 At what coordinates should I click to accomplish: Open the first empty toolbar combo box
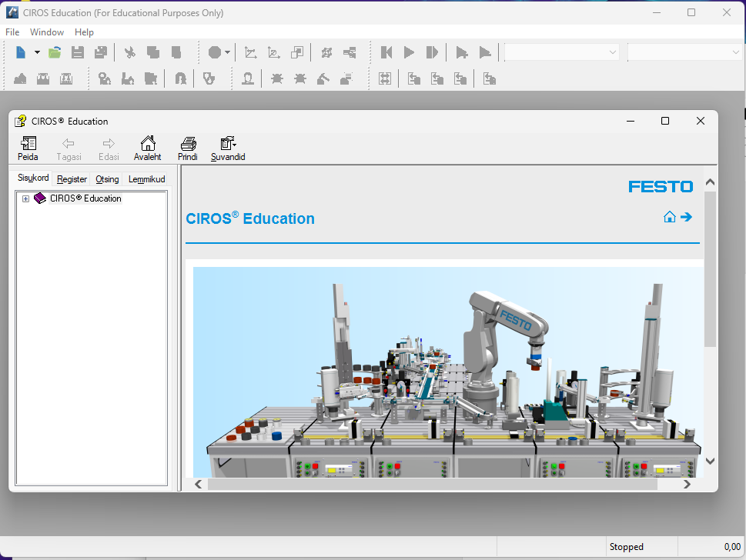tap(561, 52)
